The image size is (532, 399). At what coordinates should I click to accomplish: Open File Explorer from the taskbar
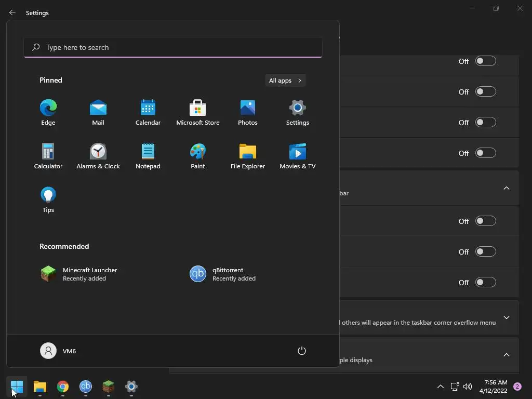[39, 387]
